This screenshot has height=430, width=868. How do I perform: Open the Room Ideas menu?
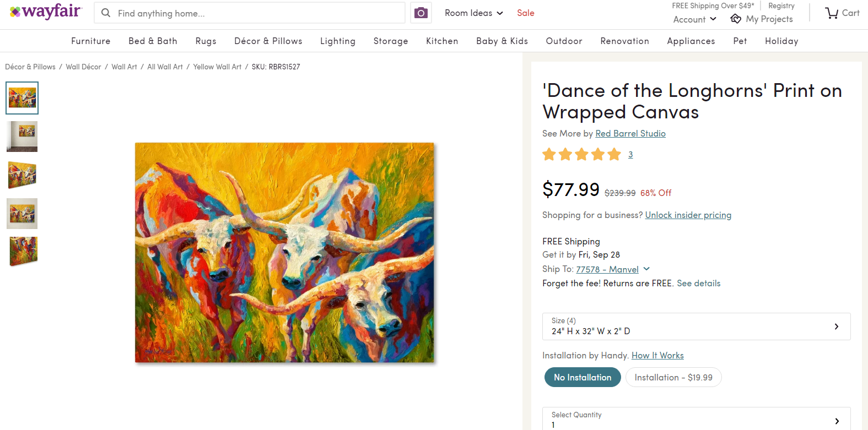[x=474, y=13]
